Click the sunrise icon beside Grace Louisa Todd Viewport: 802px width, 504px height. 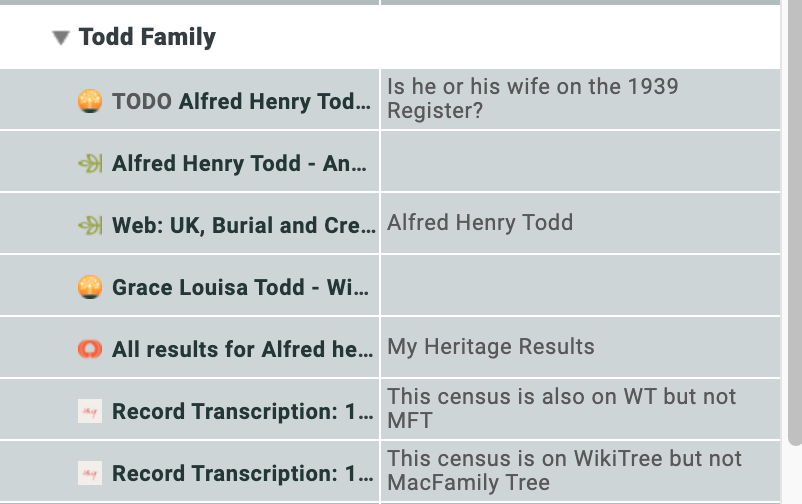90,288
